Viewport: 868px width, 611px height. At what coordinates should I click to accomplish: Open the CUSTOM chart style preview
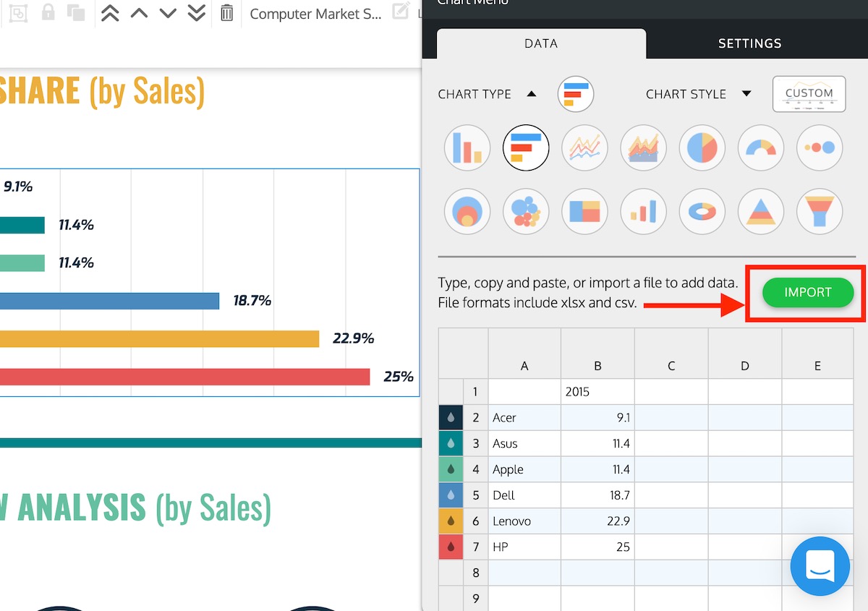809,94
